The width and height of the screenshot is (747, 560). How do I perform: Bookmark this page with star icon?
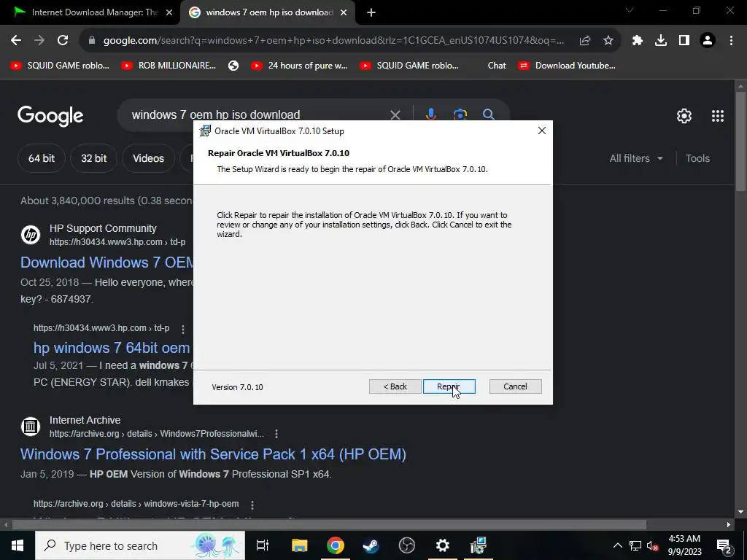click(608, 41)
